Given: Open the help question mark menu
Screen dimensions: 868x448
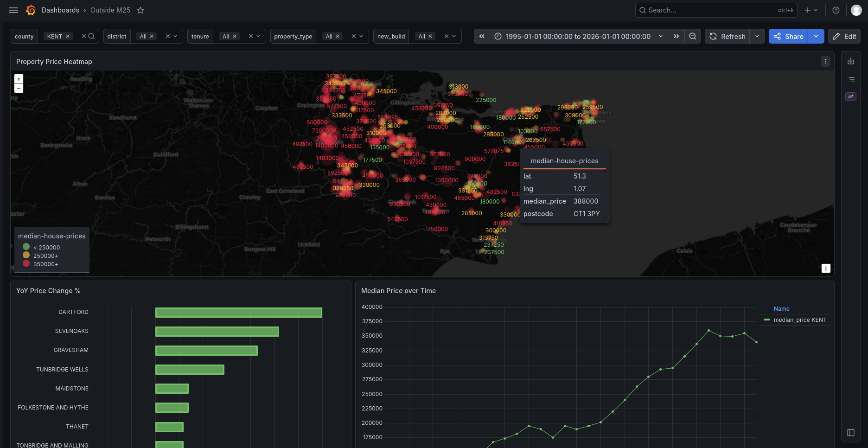Looking at the screenshot, I should coord(836,10).
